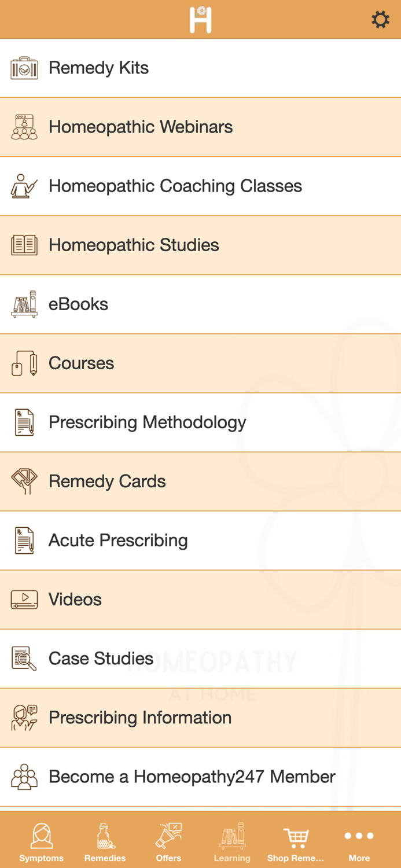Open Homeopathic Webinars
Image resolution: width=401 pixels, height=868 pixels.
[x=140, y=127]
